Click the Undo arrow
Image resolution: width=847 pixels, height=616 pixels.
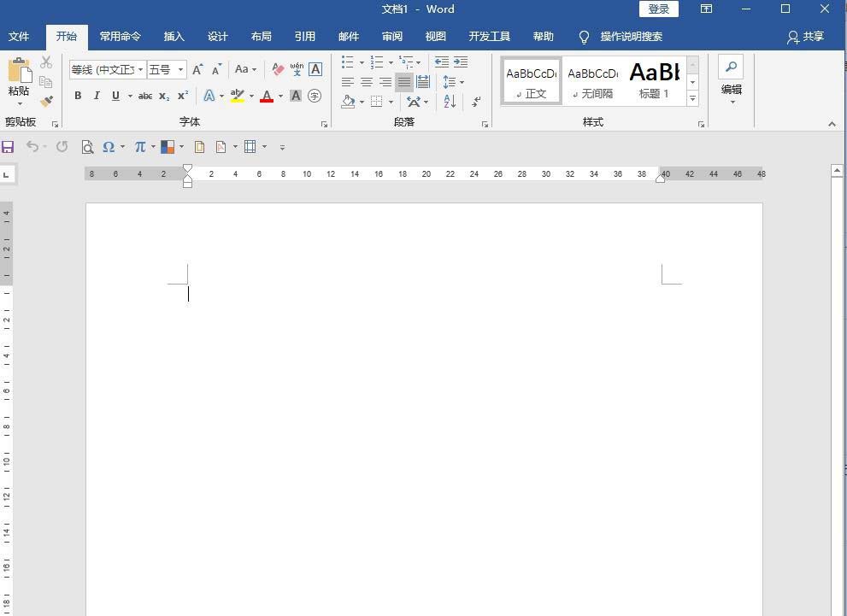click(x=32, y=146)
